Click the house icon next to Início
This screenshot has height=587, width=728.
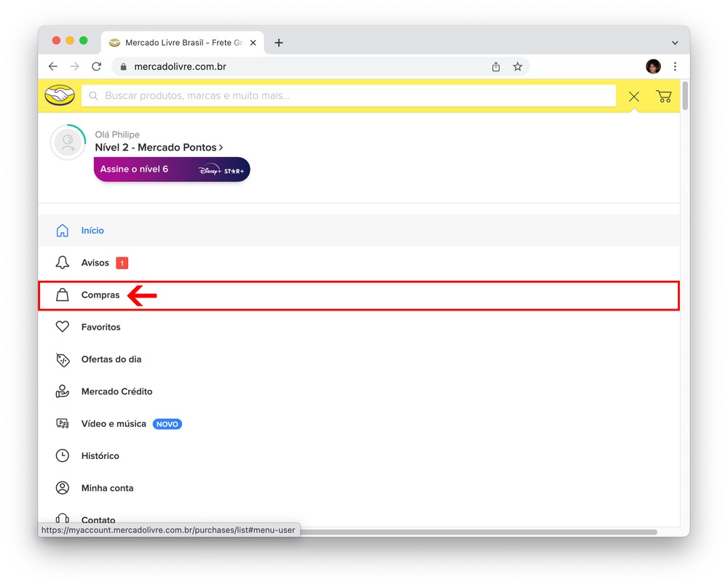click(62, 230)
